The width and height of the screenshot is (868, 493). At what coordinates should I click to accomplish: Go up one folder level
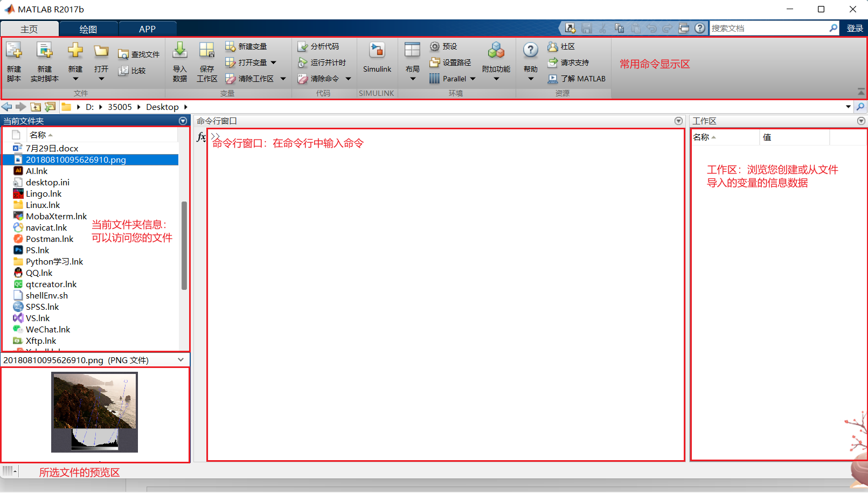[x=36, y=107]
